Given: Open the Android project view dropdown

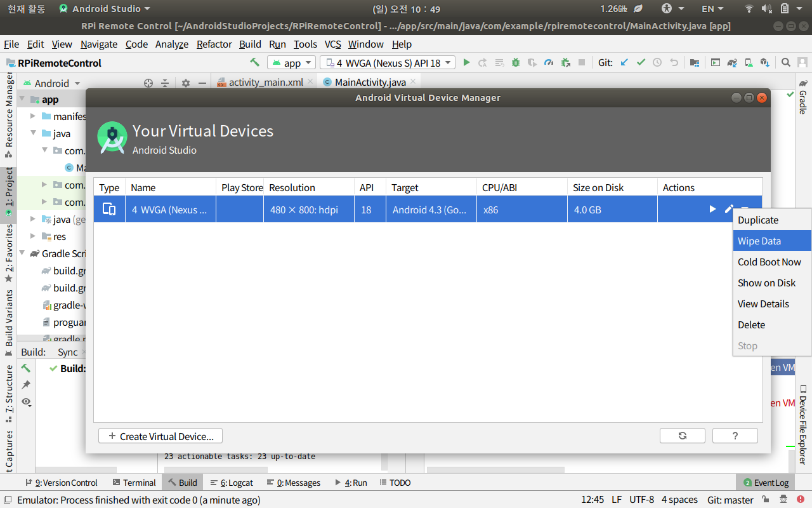Looking at the screenshot, I should click(52, 83).
